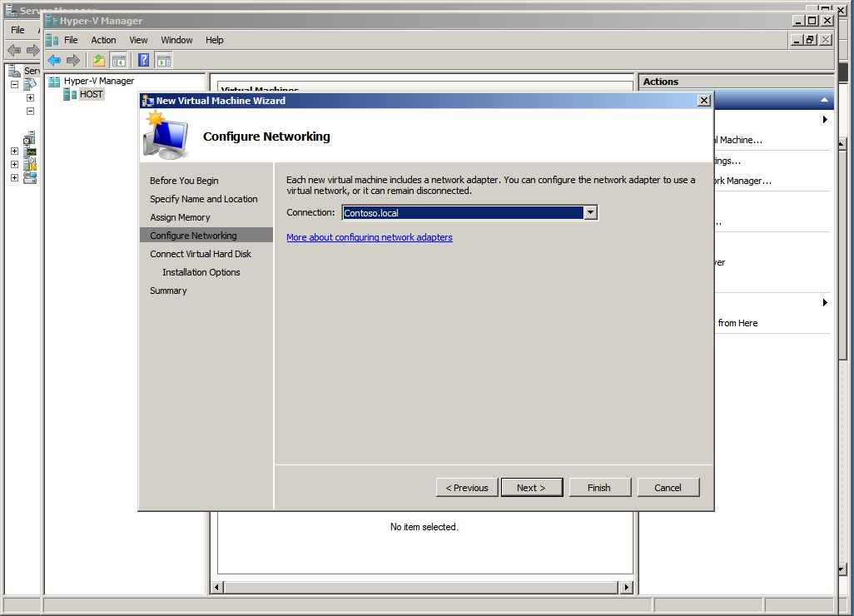The image size is (854, 616).
Task: Open 'More about configuring network adapters' link
Action: (x=370, y=237)
